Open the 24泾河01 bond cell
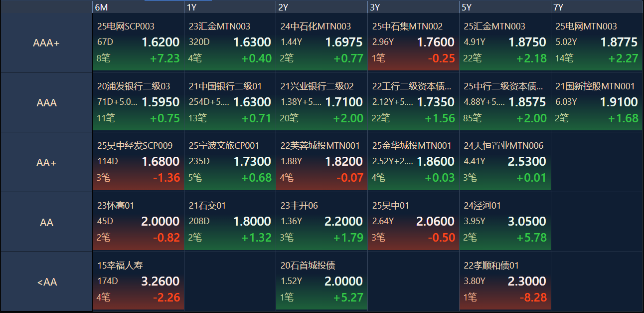Screen dimensions: 644x313 tap(505, 222)
